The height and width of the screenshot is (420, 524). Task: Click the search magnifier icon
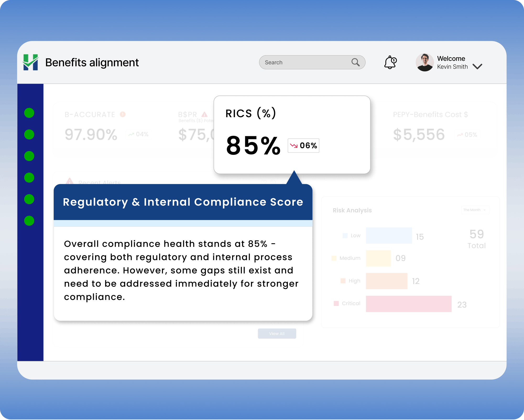pyautogui.click(x=356, y=62)
